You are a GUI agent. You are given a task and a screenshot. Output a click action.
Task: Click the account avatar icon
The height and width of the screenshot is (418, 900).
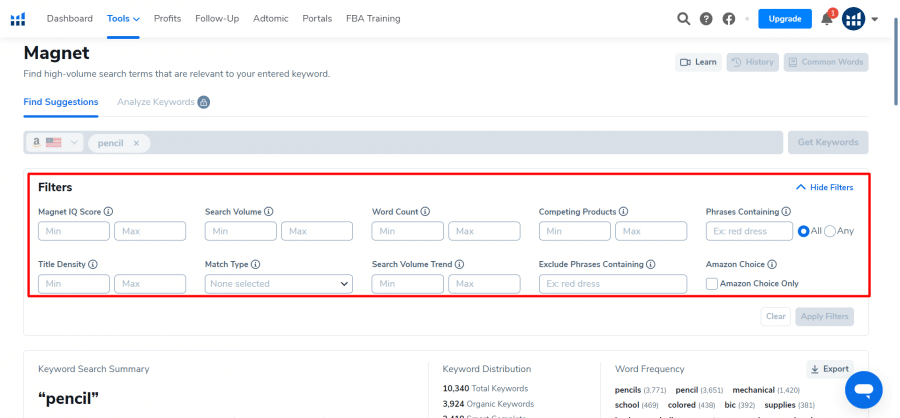pos(854,19)
